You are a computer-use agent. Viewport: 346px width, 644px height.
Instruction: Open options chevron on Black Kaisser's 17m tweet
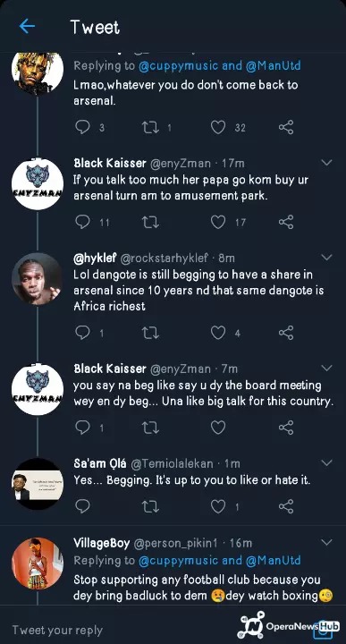pos(326,163)
